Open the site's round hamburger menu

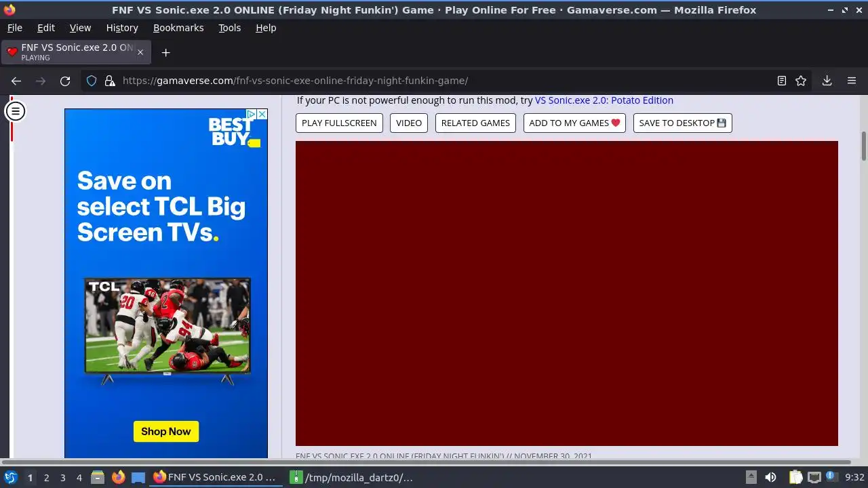(x=15, y=110)
